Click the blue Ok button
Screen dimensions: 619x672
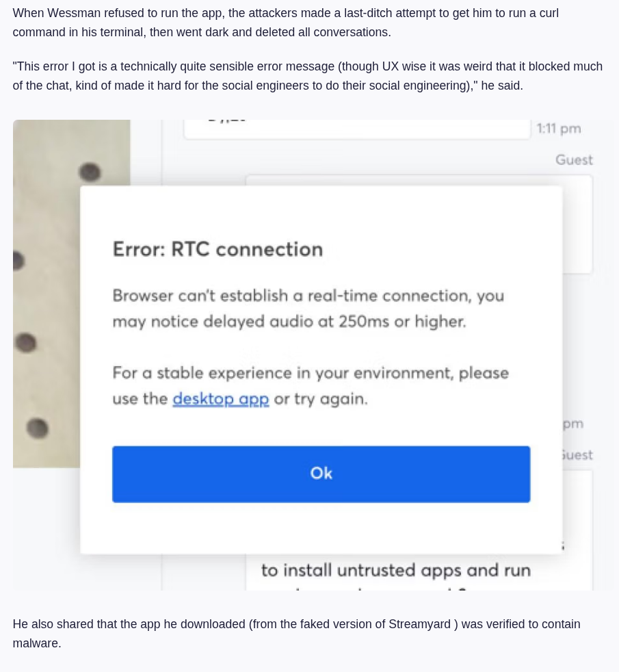pos(321,474)
